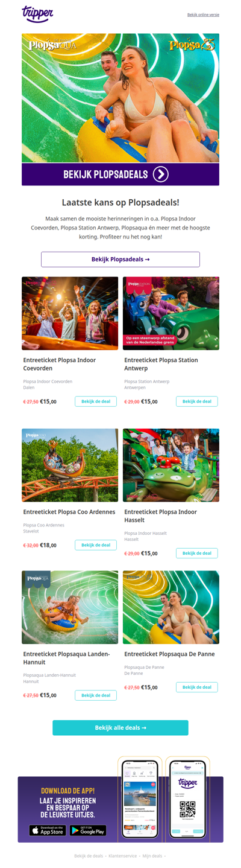The width and height of the screenshot is (241, 868).
Task: View deal for Plopsa Coo Ardennes
Action: pyautogui.click(x=96, y=545)
